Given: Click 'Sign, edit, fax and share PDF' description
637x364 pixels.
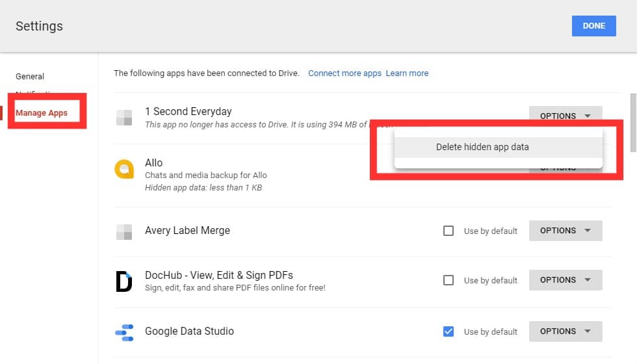Looking at the screenshot, I should pyautogui.click(x=235, y=287).
